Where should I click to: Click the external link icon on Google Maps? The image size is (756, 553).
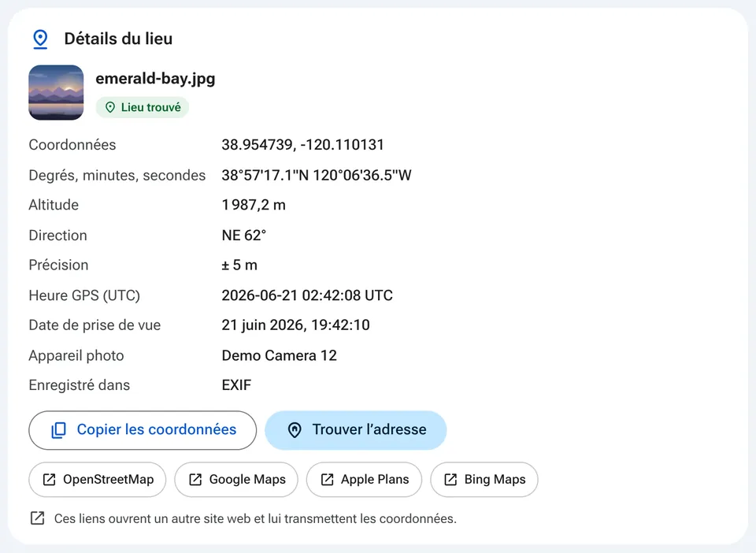pos(195,479)
